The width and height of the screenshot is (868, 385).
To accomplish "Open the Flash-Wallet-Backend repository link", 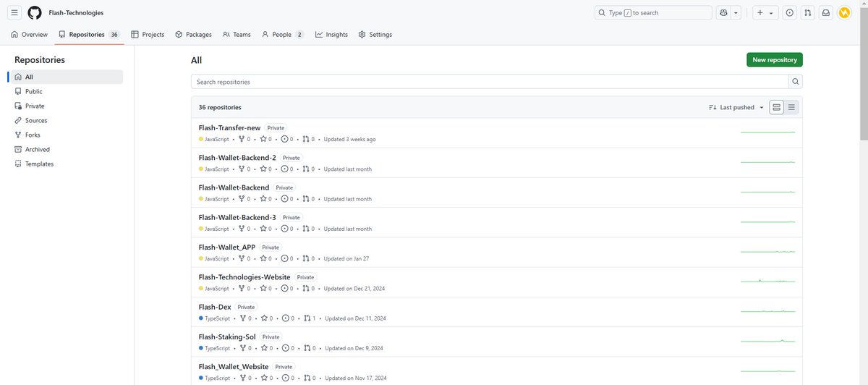I will tap(234, 187).
